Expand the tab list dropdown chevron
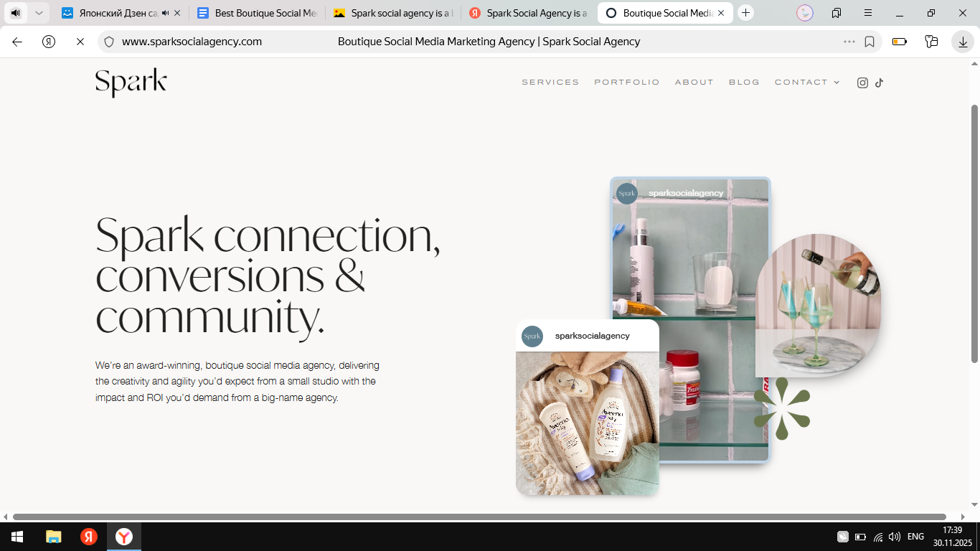Image resolution: width=980 pixels, height=551 pixels. point(39,13)
